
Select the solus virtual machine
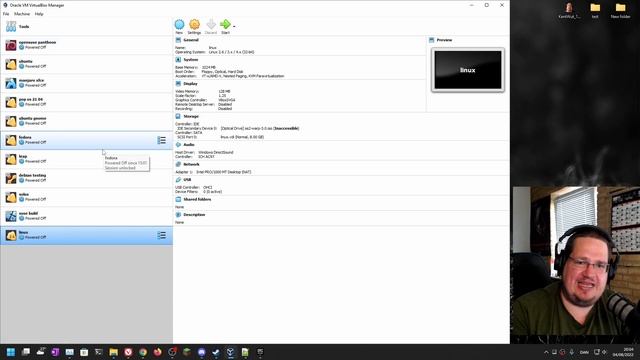[x=87, y=197]
